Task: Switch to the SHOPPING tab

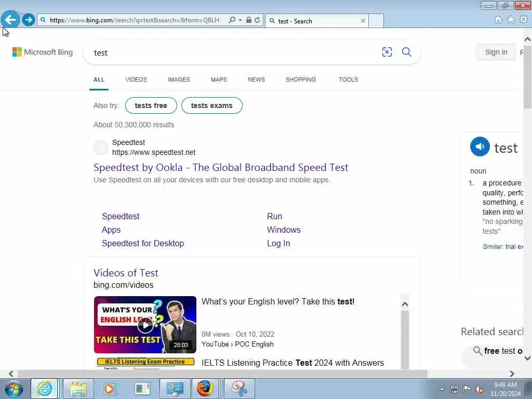Action: click(301, 79)
